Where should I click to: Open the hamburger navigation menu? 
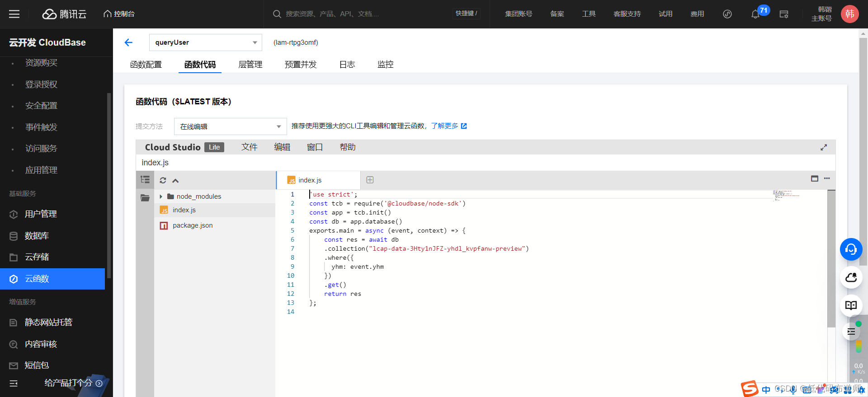click(14, 14)
